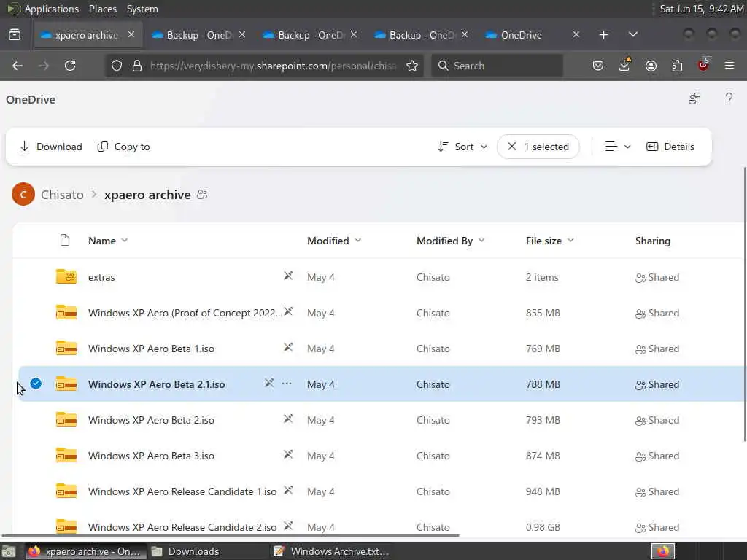Switch to the last OneDrive tab
Image resolution: width=747 pixels, height=560 pixels.
point(533,35)
